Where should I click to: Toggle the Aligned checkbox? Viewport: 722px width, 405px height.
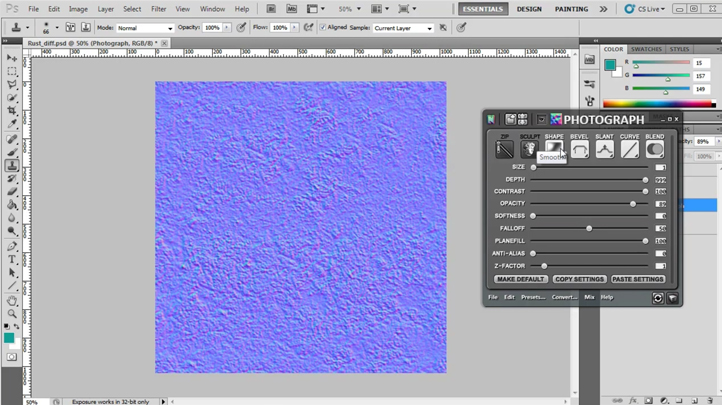point(323,28)
